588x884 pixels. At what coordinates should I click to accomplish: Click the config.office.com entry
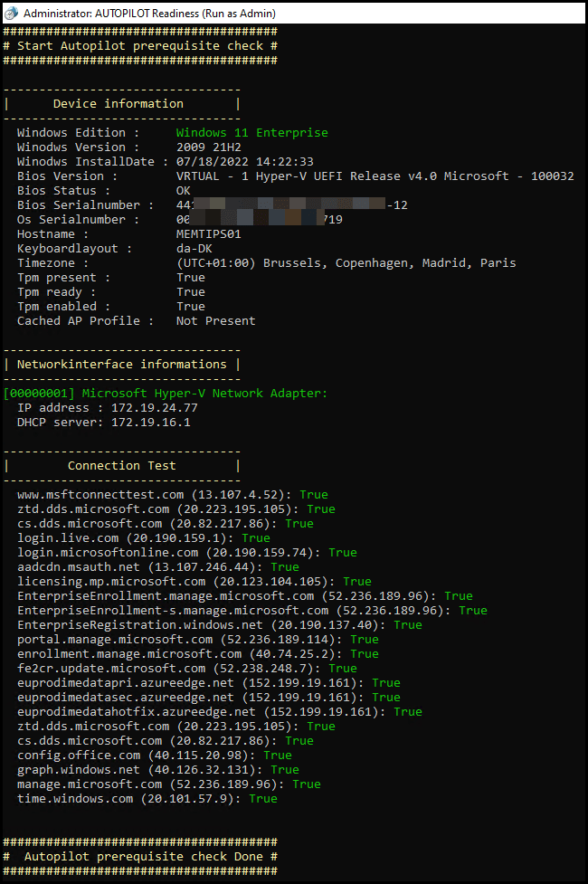[x=154, y=755]
